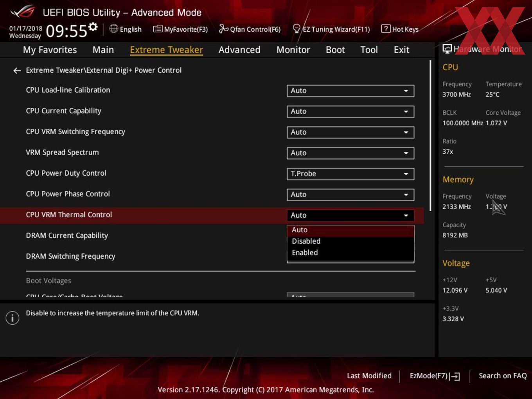Click the Version 2.17.1246 copyright text
Viewport: 532px width, 399px height.
pyautogui.click(x=266, y=390)
